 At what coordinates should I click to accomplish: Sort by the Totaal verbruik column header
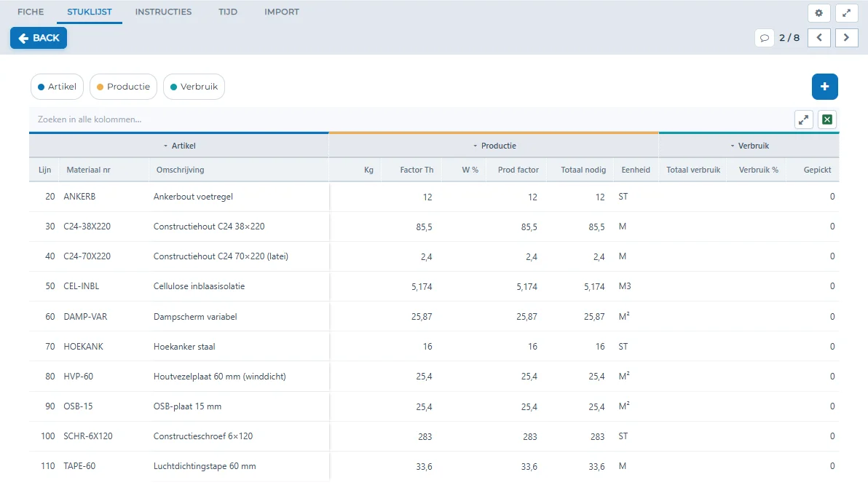tap(693, 170)
